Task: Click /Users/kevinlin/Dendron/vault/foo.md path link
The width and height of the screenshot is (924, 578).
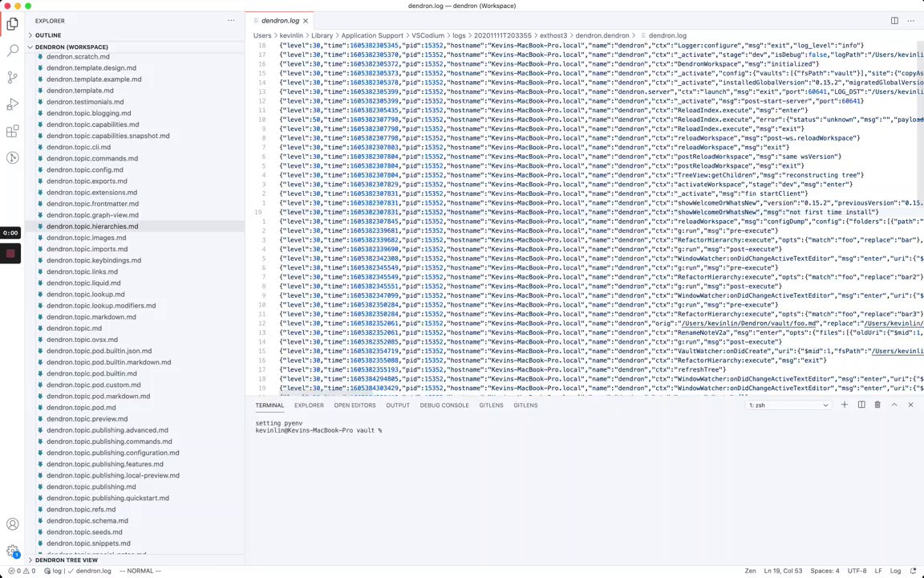Action: [x=749, y=324]
